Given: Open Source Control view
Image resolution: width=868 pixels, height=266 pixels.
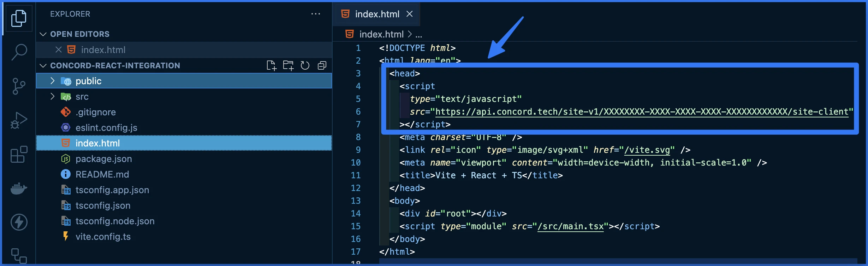Looking at the screenshot, I should tap(19, 86).
